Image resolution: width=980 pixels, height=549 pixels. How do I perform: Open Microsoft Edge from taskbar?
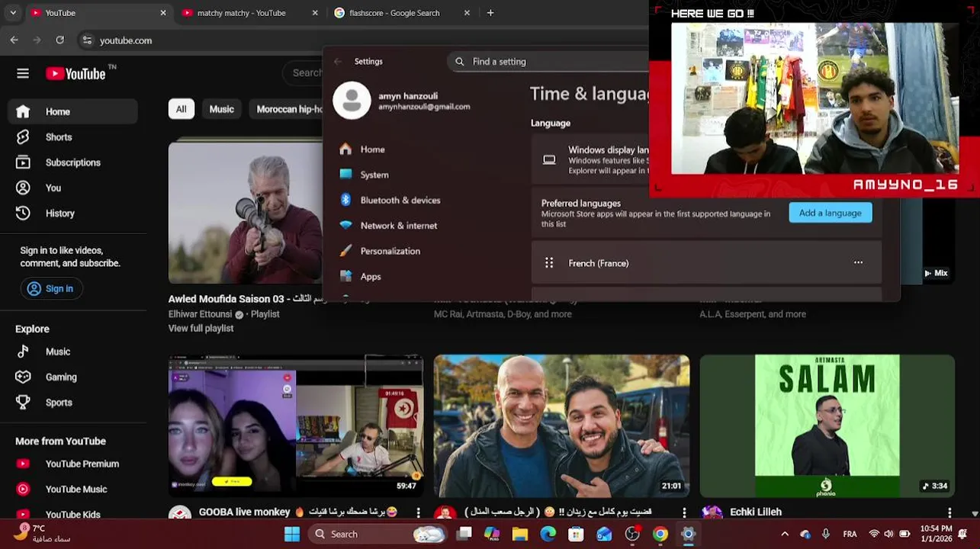[x=548, y=535]
